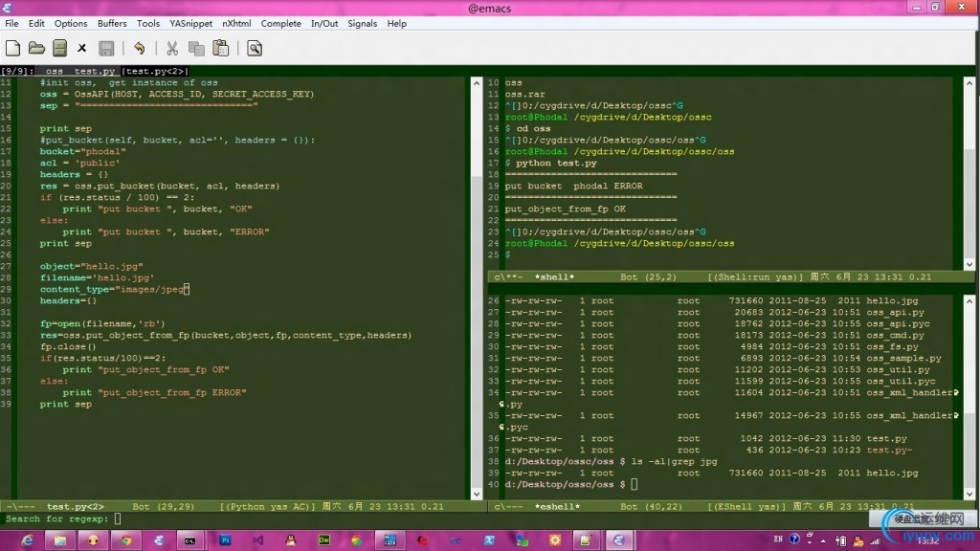The image size is (980, 551).
Task: Switch to Photoshop on the taskbar
Action: (x=225, y=540)
